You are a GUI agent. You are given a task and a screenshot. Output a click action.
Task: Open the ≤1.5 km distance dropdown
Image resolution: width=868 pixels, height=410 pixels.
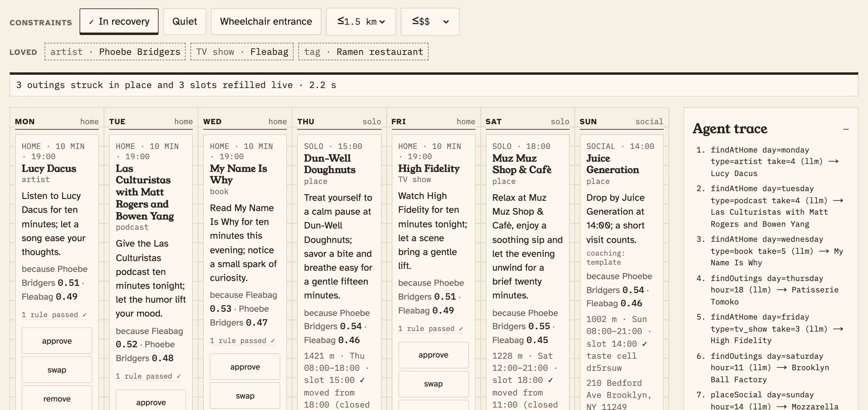pyautogui.click(x=361, y=22)
